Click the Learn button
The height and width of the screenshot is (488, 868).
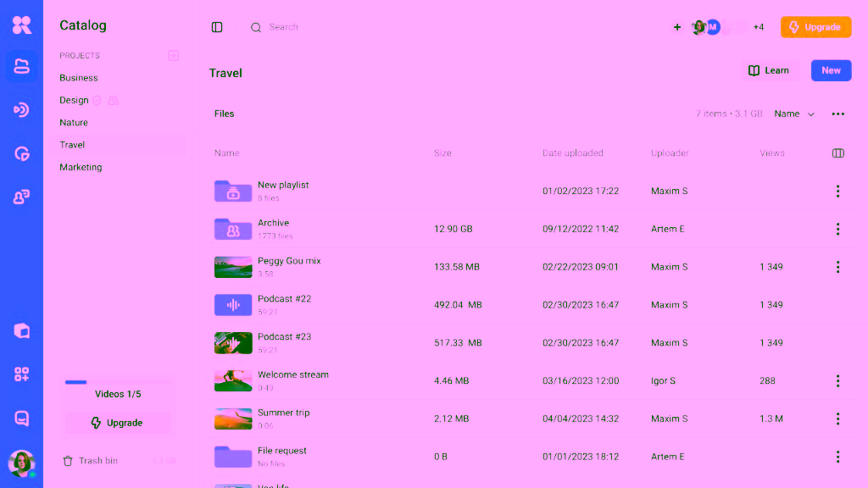point(769,70)
